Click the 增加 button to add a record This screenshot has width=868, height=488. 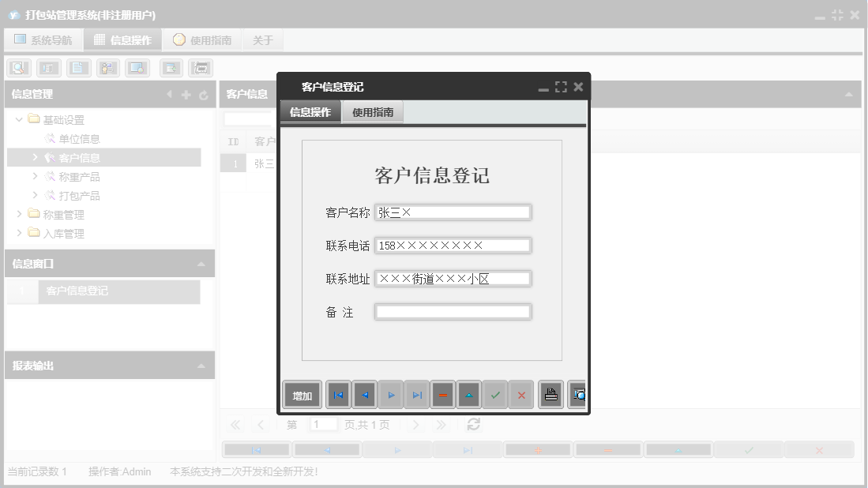pyautogui.click(x=302, y=394)
